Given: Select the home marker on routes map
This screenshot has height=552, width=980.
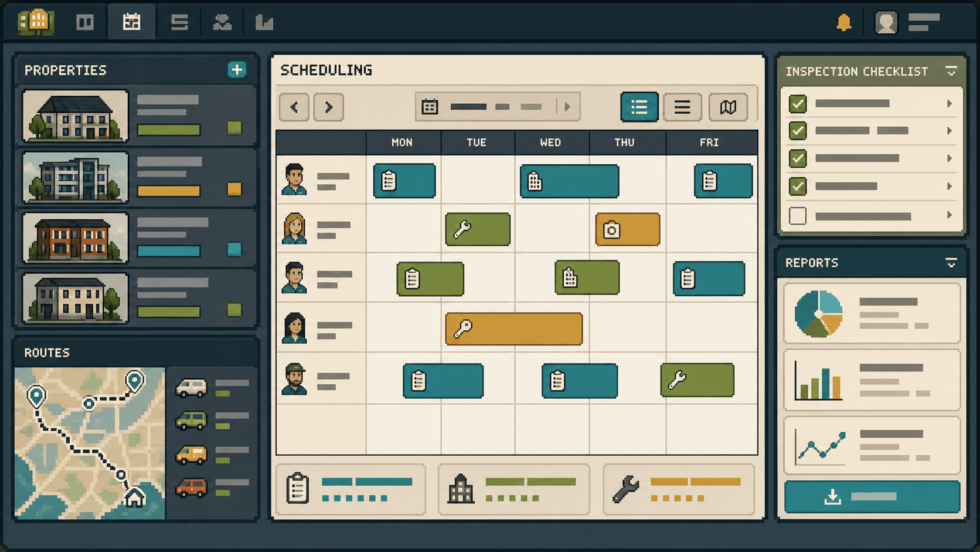Looking at the screenshot, I should [x=135, y=497].
